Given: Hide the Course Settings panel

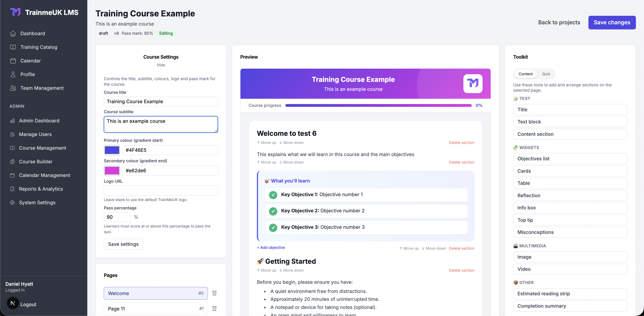Looking at the screenshot, I should (161, 65).
